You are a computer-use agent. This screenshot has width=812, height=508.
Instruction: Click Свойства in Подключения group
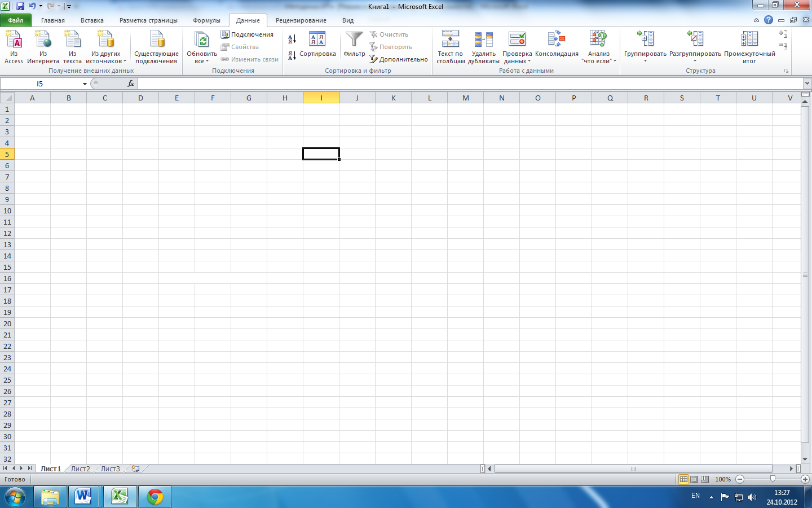click(240, 47)
